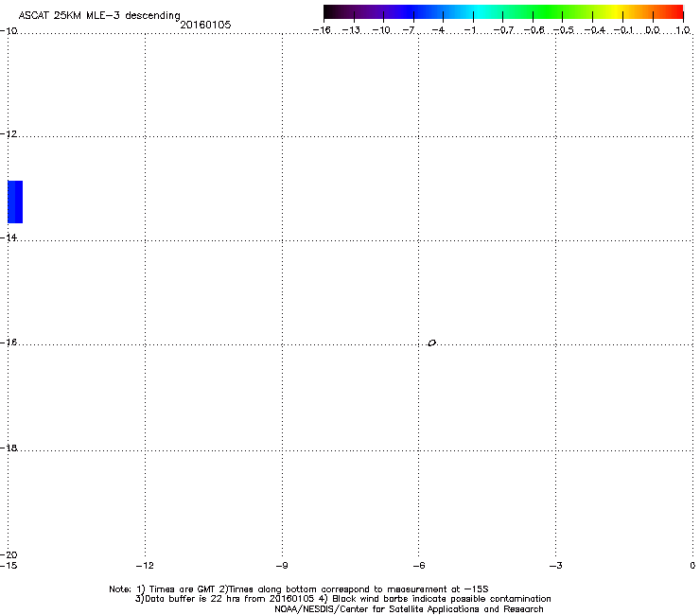Click the -4 color bar tick label
Viewport: 700px width, 615px height.
coord(438,30)
